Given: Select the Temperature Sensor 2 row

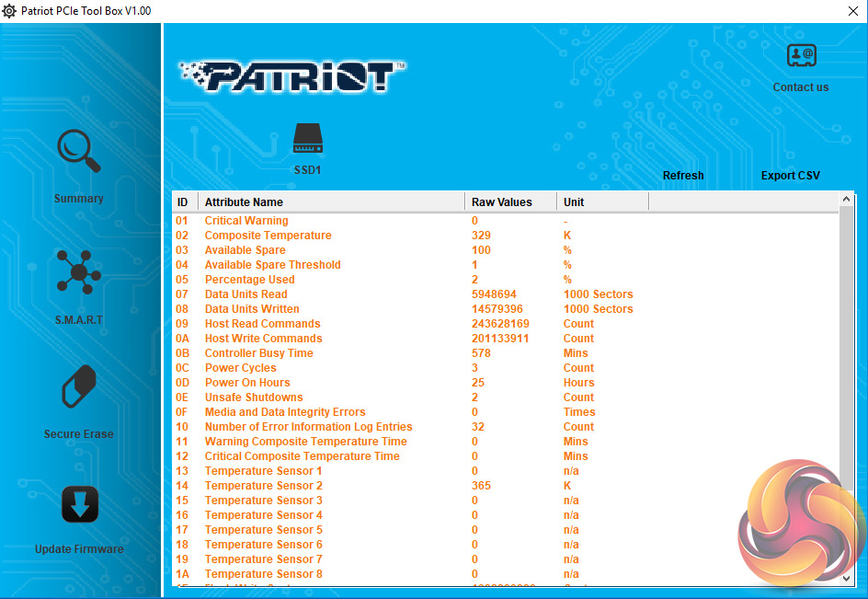Looking at the screenshot, I should tap(506, 486).
